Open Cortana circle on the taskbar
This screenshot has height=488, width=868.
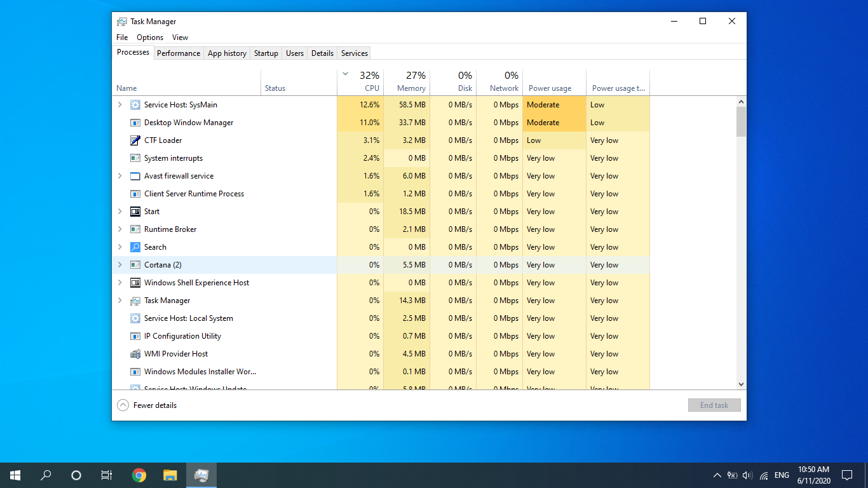[x=76, y=475]
